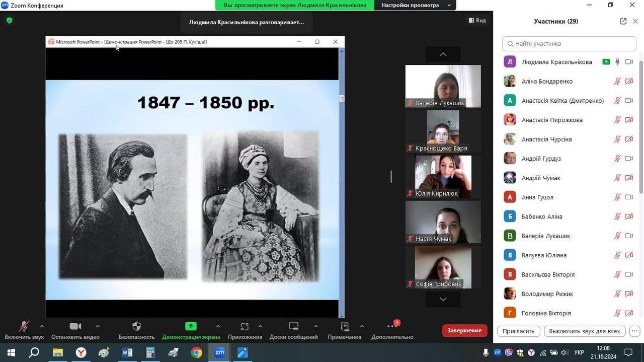The height and width of the screenshot is (362, 644).
Task: Toggle camera with Остановить видео
Action: (x=75, y=326)
